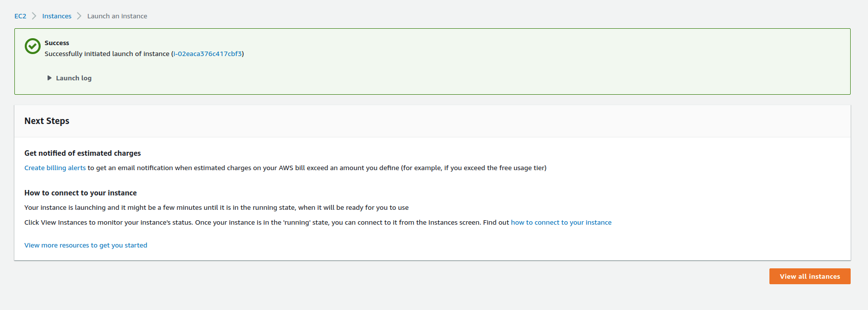
Task: Click the Your instance is launching paragraph
Action: tap(217, 207)
